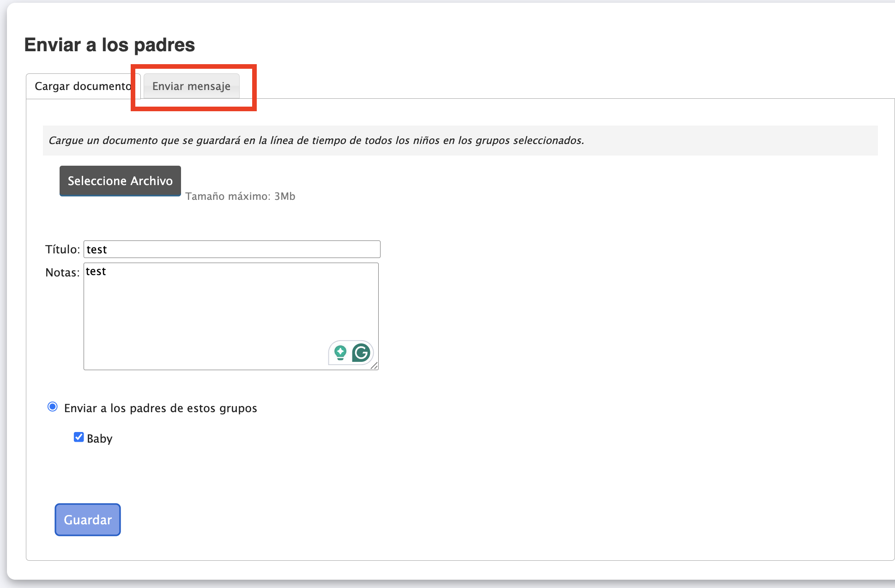This screenshot has width=895, height=588.
Task: Click the 'Enviar a los padres de estos grupos' label
Action: pos(160,408)
